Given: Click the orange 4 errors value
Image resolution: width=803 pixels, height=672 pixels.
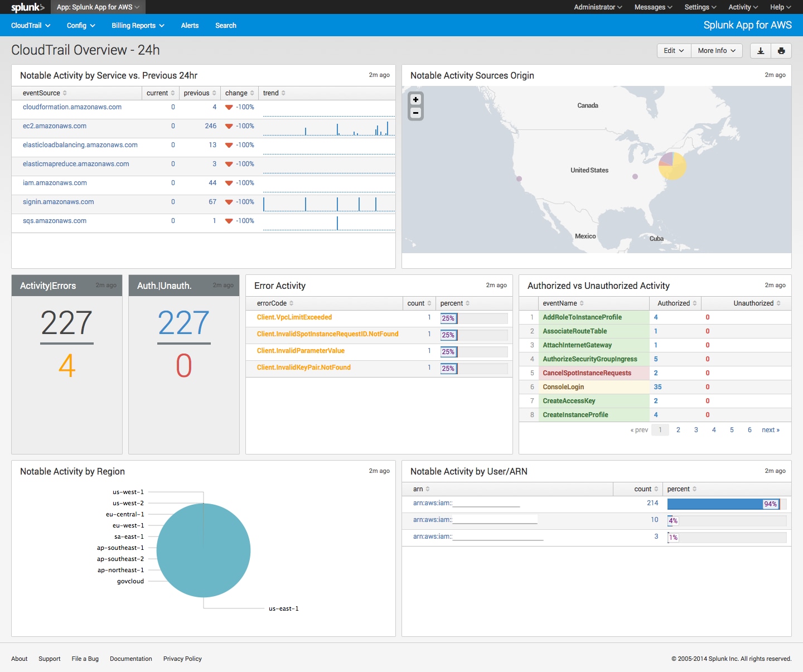Looking at the screenshot, I should [x=67, y=366].
